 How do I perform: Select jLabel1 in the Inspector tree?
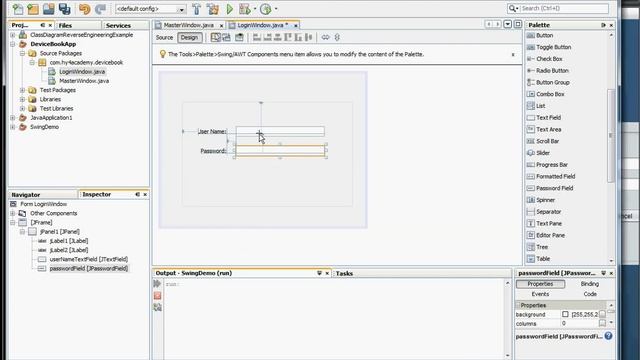click(69, 241)
